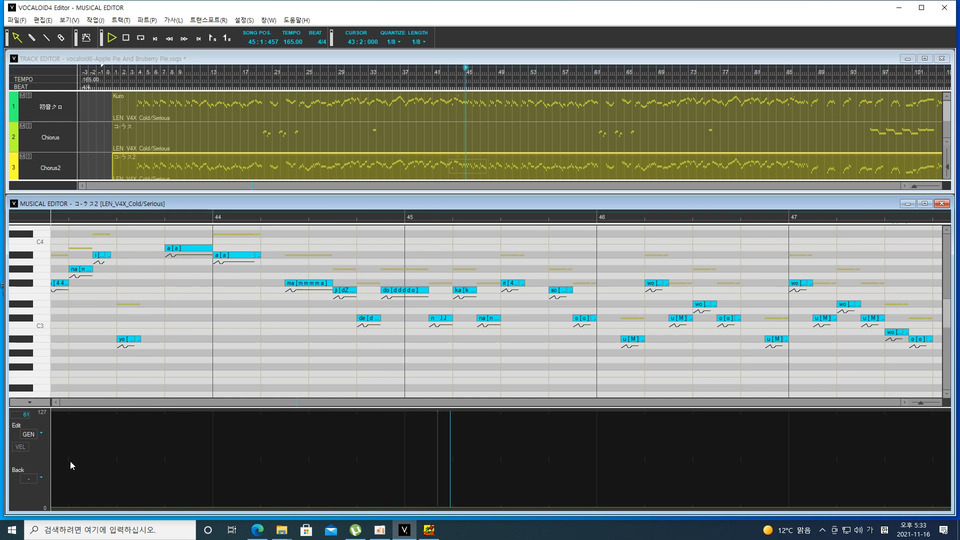Toggle mute on Chorus2 track
This screenshot has height=540, width=960.
coord(21,155)
